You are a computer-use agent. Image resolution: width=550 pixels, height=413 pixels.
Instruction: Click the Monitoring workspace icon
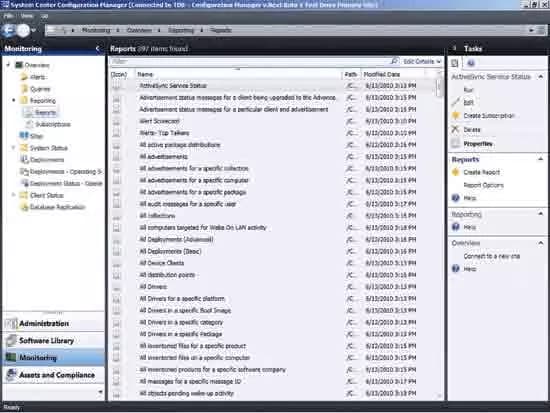11,358
